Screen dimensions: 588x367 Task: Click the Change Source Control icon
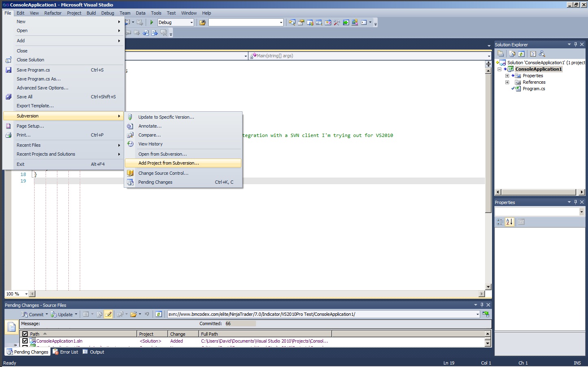130,173
